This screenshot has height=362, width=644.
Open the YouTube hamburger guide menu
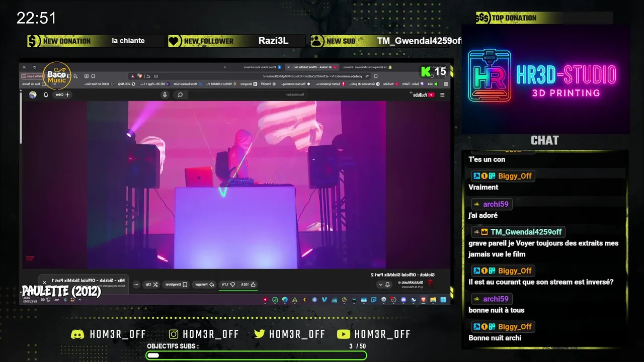(x=442, y=95)
